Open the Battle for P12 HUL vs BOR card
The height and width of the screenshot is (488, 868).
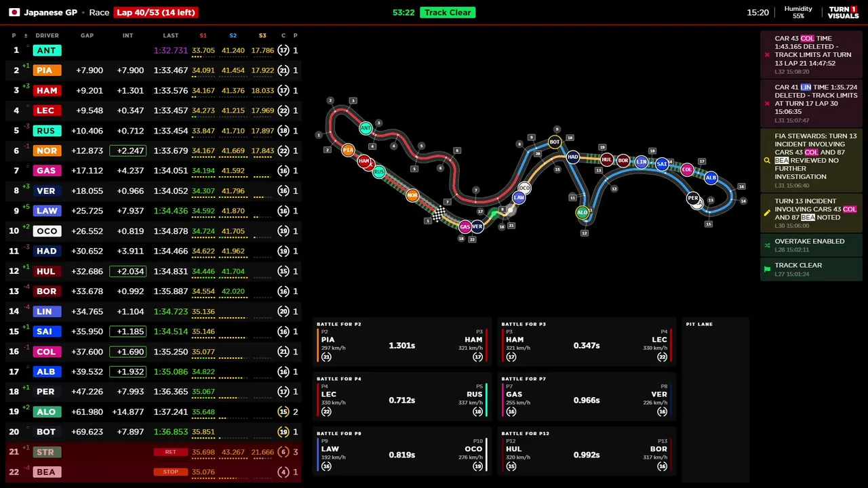tap(587, 451)
